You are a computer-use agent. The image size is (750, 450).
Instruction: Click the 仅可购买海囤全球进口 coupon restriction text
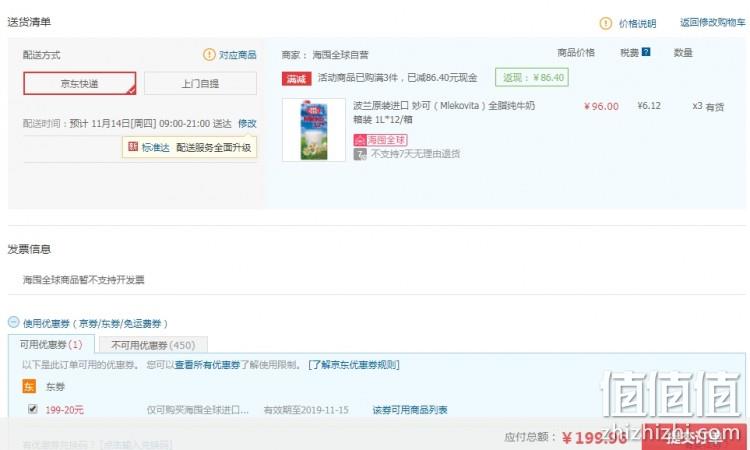pos(198,410)
